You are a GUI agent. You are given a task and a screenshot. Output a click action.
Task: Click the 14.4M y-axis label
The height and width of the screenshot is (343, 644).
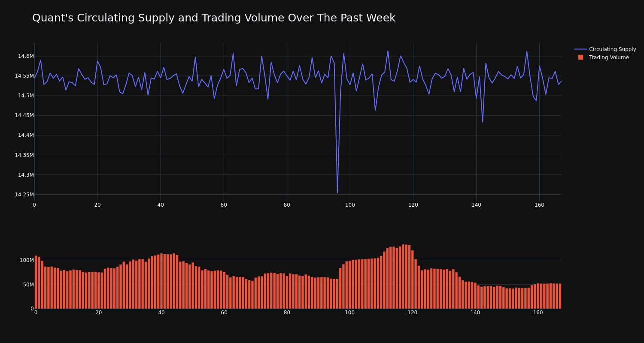[26, 135]
